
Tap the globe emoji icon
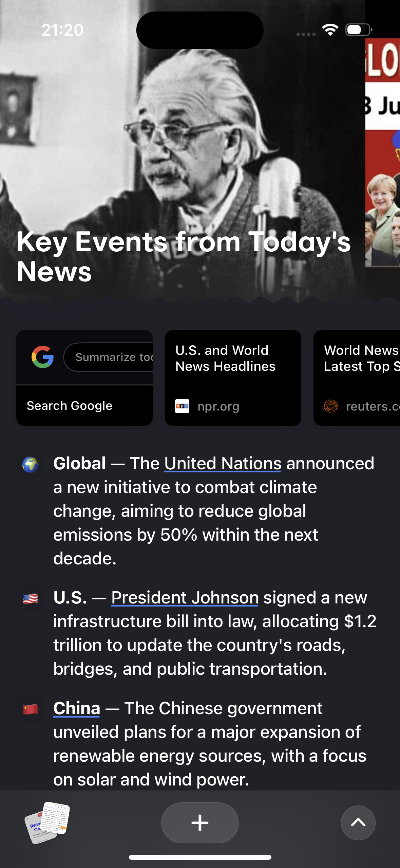(31, 465)
